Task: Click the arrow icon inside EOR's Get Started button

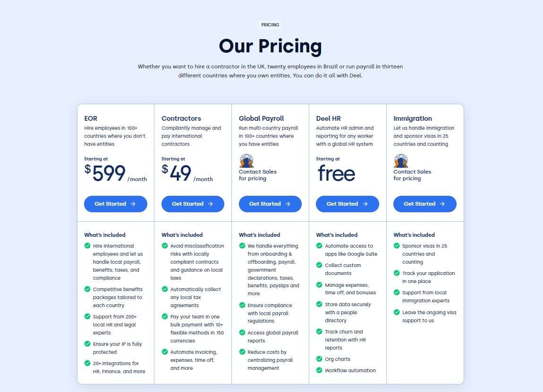Action: 133,204
